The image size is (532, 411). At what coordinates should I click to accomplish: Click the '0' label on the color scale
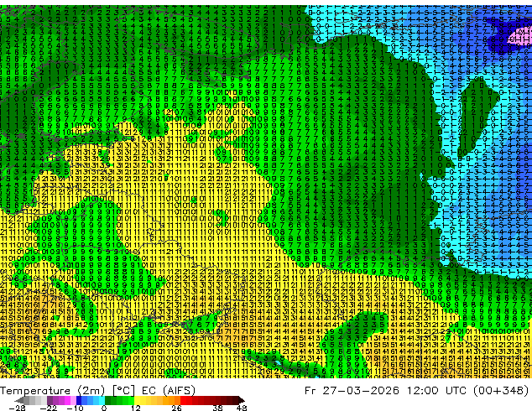[104, 408]
